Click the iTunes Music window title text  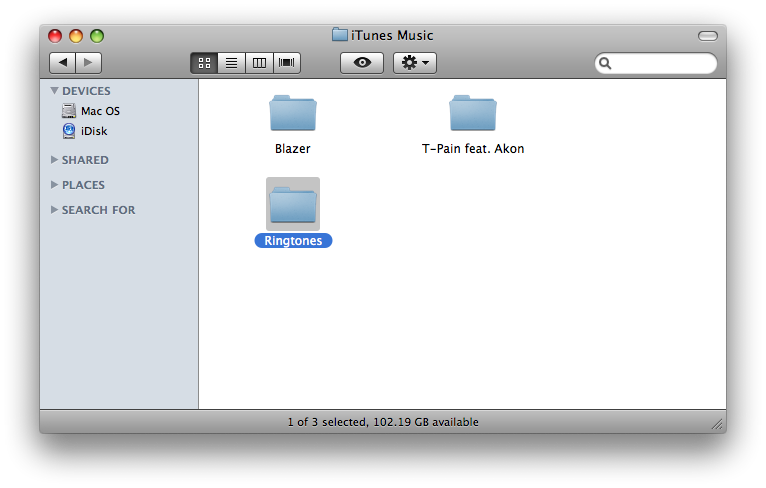pyautogui.click(x=392, y=35)
